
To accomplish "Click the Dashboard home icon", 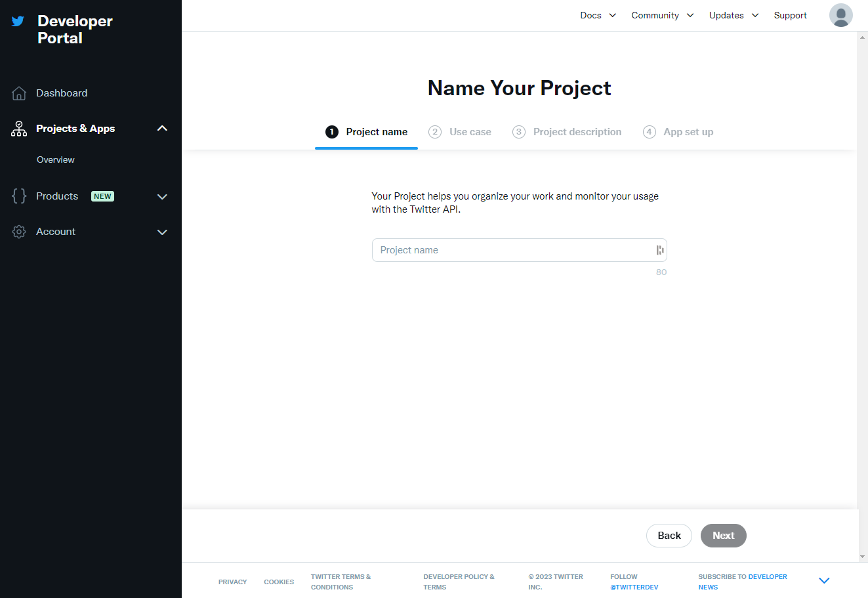I will pyautogui.click(x=19, y=93).
